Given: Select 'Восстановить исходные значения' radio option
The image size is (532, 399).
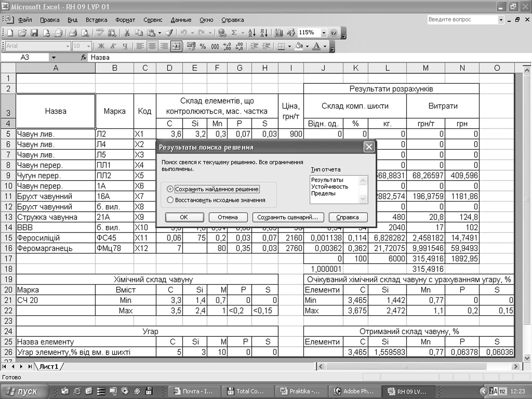Looking at the screenshot, I should click(x=170, y=200).
